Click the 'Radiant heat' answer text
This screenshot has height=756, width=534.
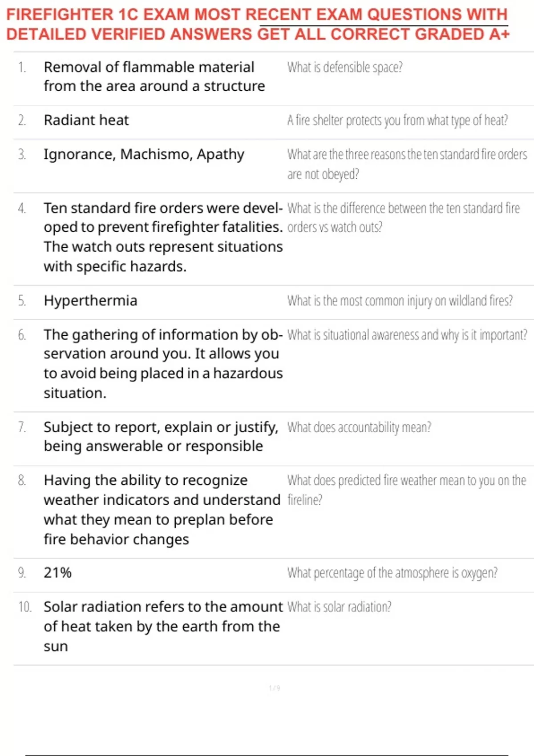(x=86, y=120)
